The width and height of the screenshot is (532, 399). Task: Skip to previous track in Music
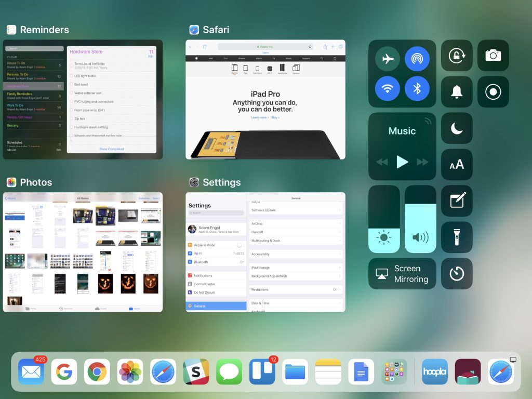[x=382, y=162]
